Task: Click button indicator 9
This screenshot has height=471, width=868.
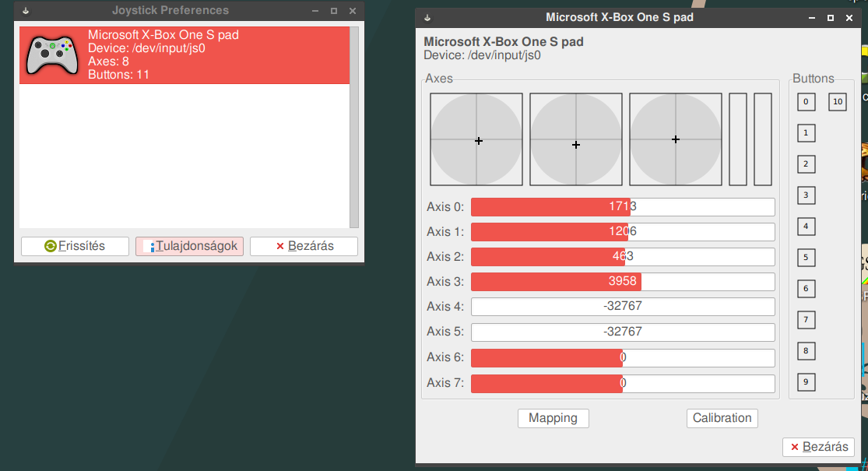Action: 806,382
